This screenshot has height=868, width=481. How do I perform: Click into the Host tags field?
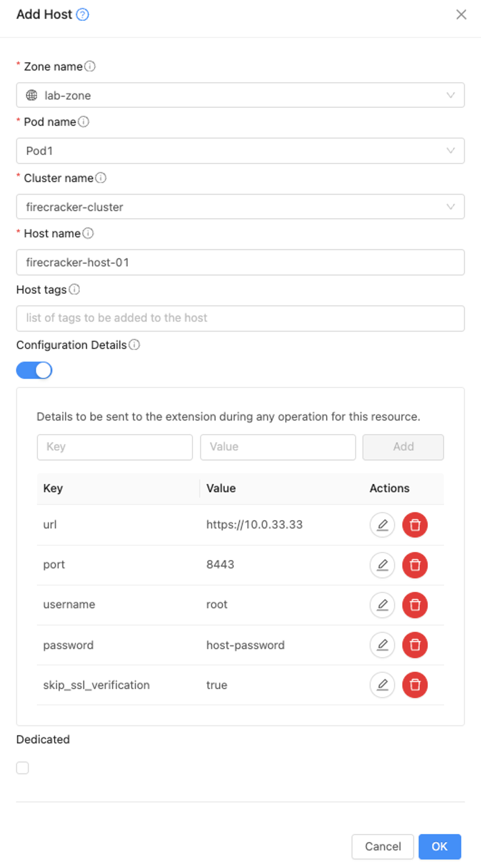coord(240,318)
